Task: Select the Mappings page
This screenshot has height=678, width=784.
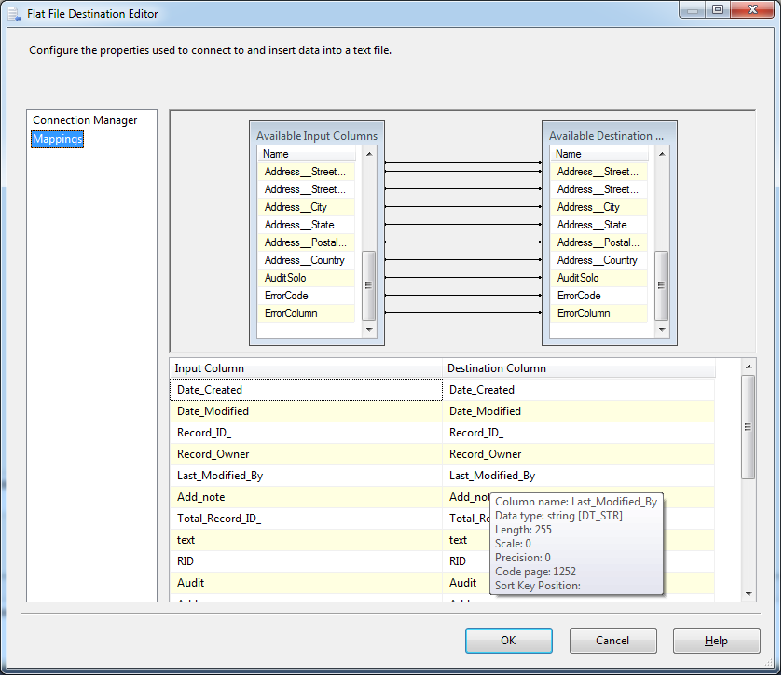Action: point(58,139)
